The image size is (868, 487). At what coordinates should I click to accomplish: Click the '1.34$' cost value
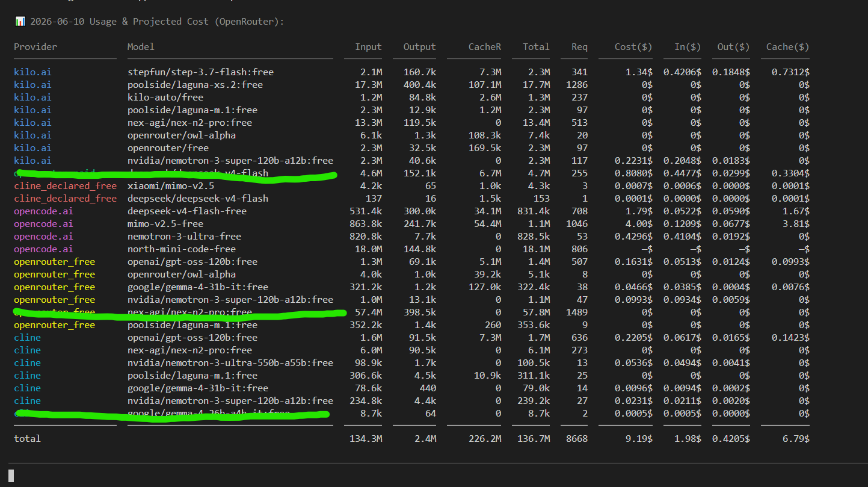pyautogui.click(x=639, y=72)
